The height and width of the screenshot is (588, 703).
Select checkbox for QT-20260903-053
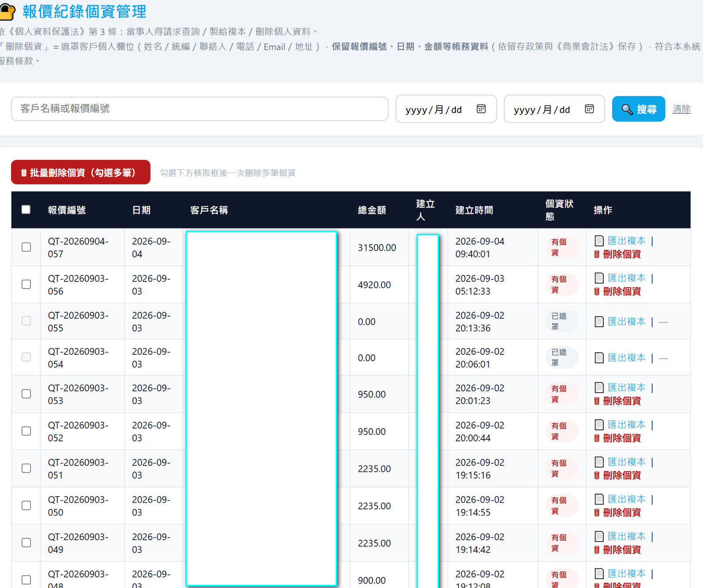[x=26, y=394]
